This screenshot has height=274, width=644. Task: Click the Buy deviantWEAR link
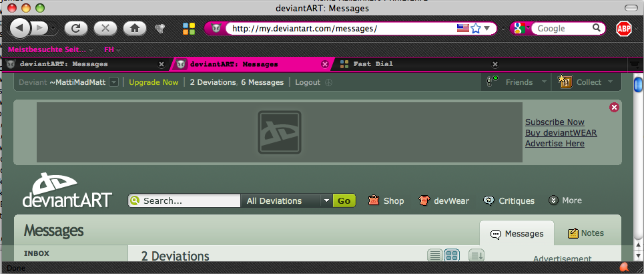(x=561, y=133)
